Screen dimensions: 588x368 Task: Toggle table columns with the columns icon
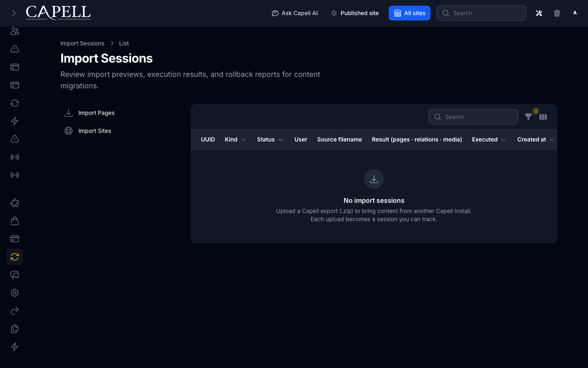click(x=543, y=117)
